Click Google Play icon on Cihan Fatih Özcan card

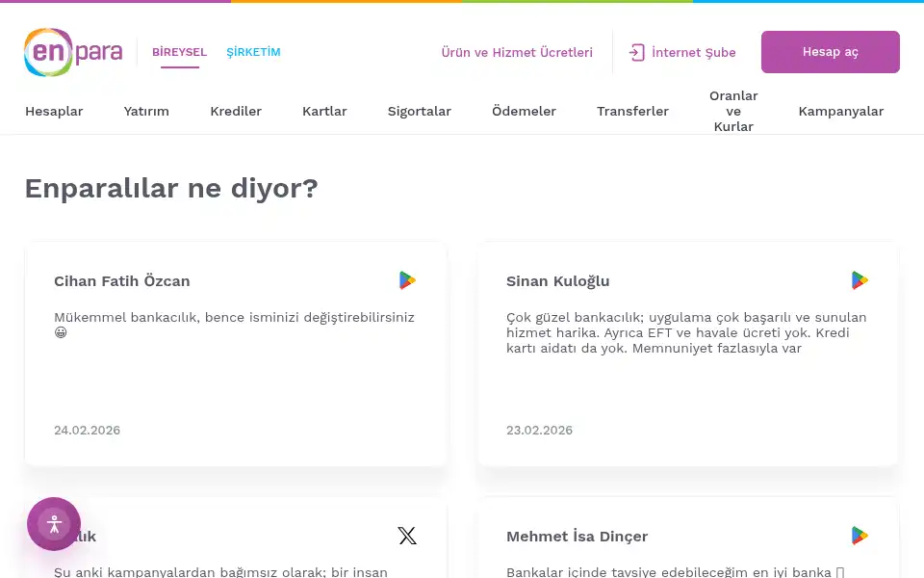[407, 280]
